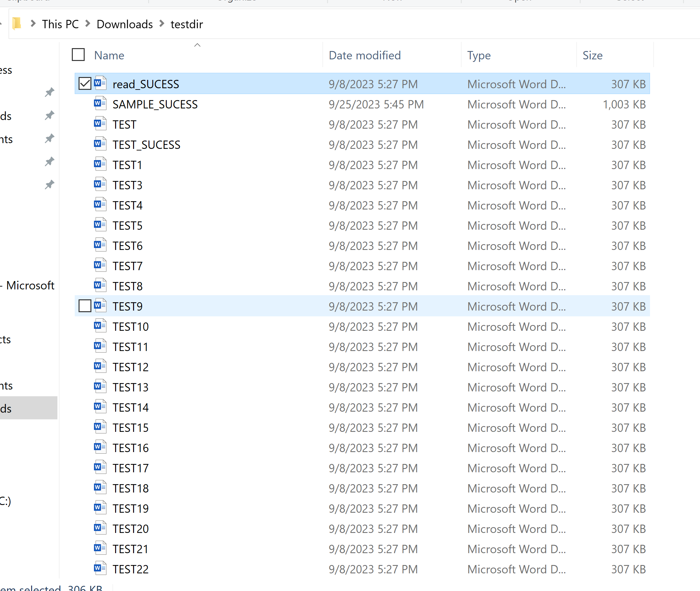This screenshot has height=591, width=700.
Task: Go to This PC in breadcrumb
Action: 60,24
